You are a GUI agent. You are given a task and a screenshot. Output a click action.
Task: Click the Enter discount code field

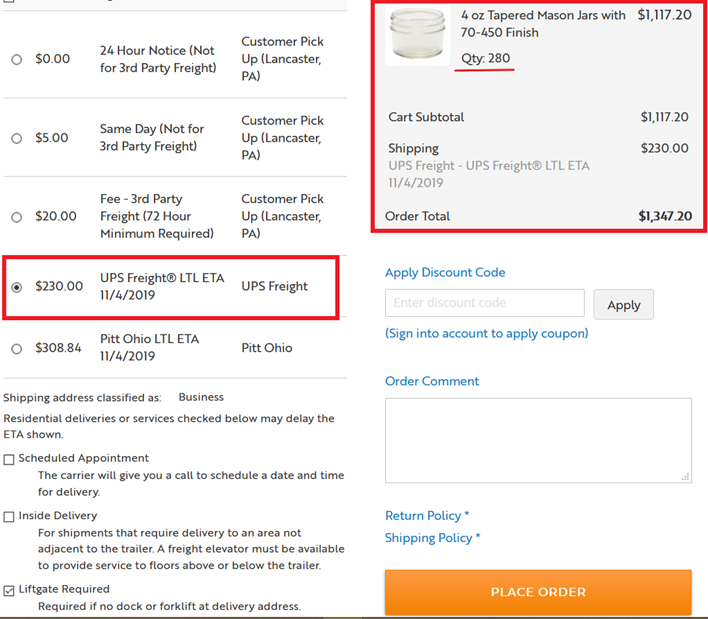(x=485, y=303)
